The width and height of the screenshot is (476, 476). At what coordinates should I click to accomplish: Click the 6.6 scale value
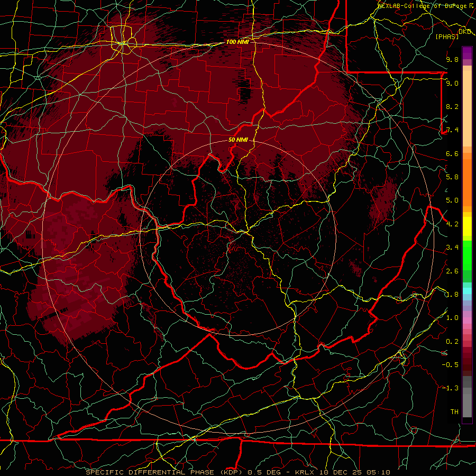point(452,153)
